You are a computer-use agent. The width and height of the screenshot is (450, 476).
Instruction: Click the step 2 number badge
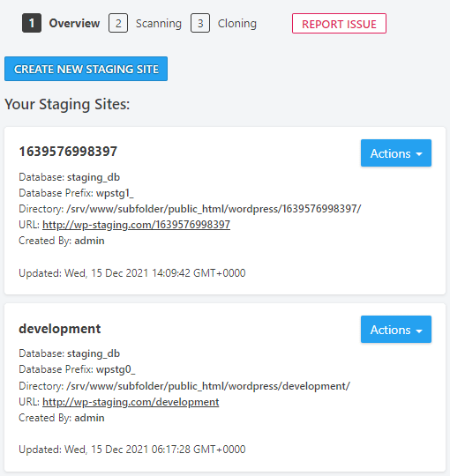[118, 23]
